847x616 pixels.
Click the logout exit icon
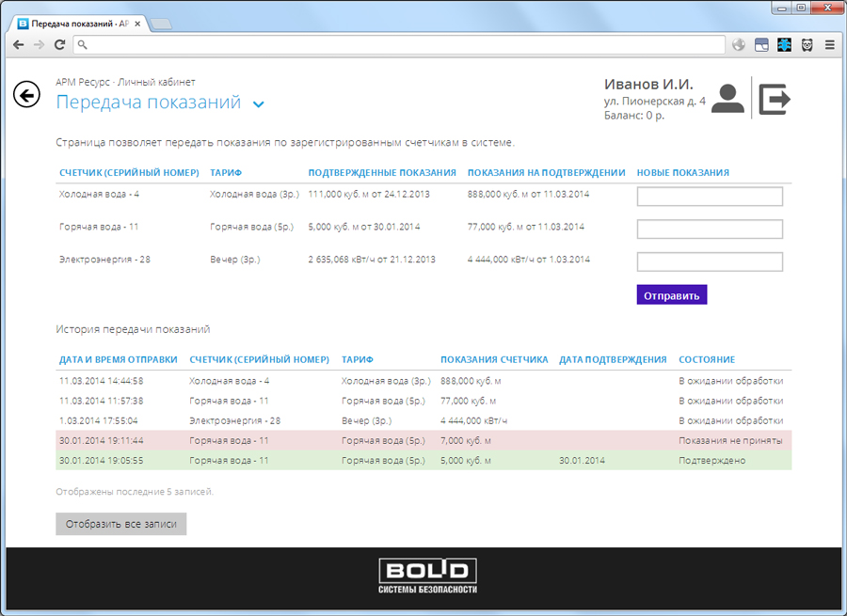click(x=775, y=99)
